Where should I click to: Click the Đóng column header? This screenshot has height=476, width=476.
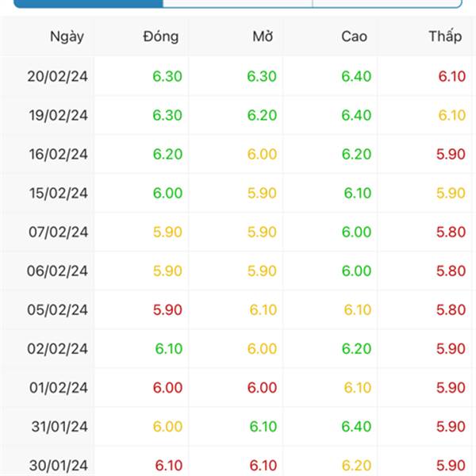coord(160,36)
